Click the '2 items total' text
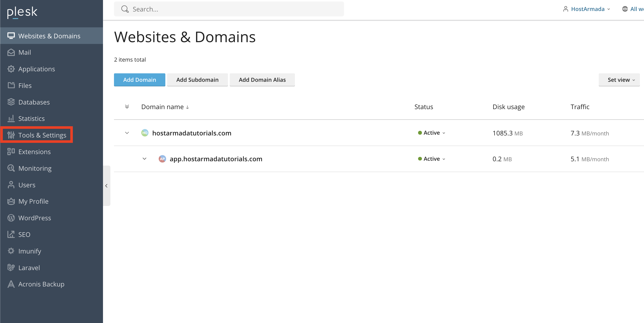The image size is (644, 323). [130, 60]
